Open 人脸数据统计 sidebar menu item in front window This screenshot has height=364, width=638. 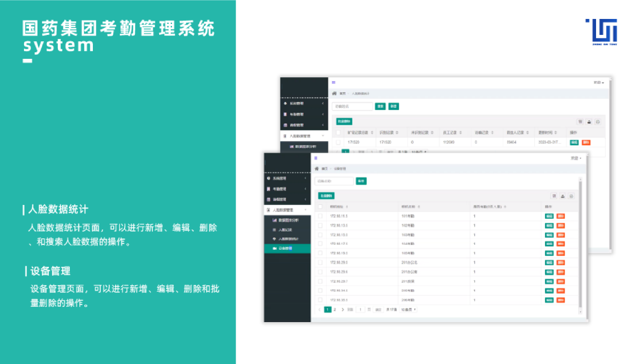click(287, 239)
